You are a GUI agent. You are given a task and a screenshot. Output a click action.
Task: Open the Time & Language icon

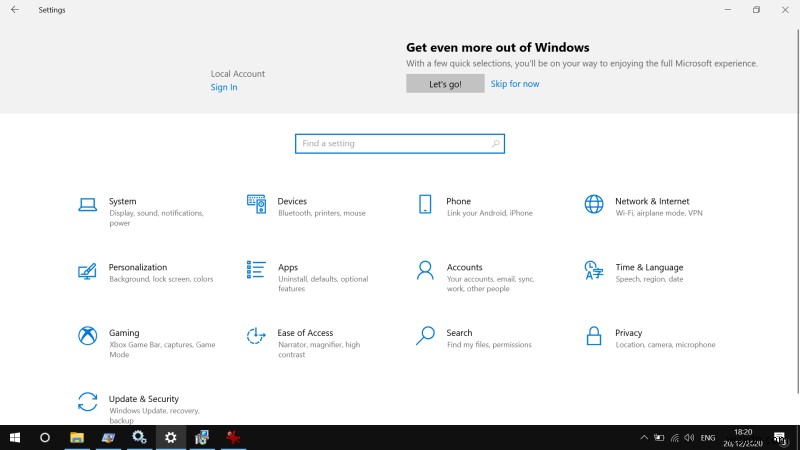point(594,270)
